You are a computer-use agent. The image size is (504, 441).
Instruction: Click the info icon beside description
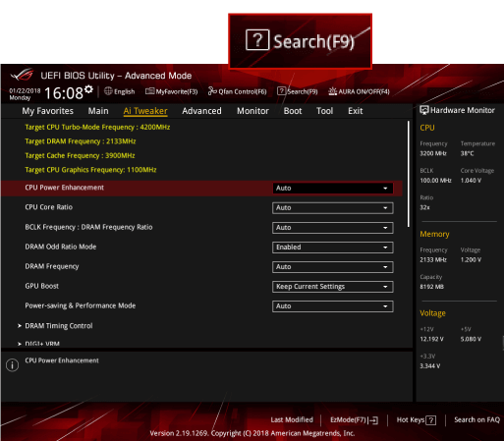13,364
